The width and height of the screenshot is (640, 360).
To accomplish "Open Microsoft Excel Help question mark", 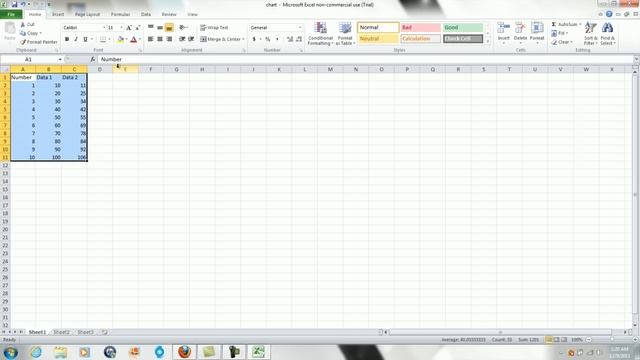I will coord(609,14).
